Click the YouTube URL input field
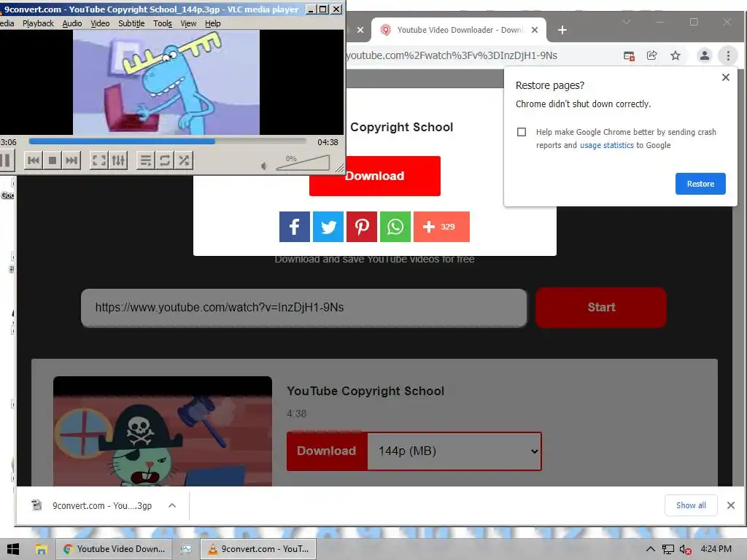Image resolution: width=747 pixels, height=560 pixels. (x=304, y=308)
